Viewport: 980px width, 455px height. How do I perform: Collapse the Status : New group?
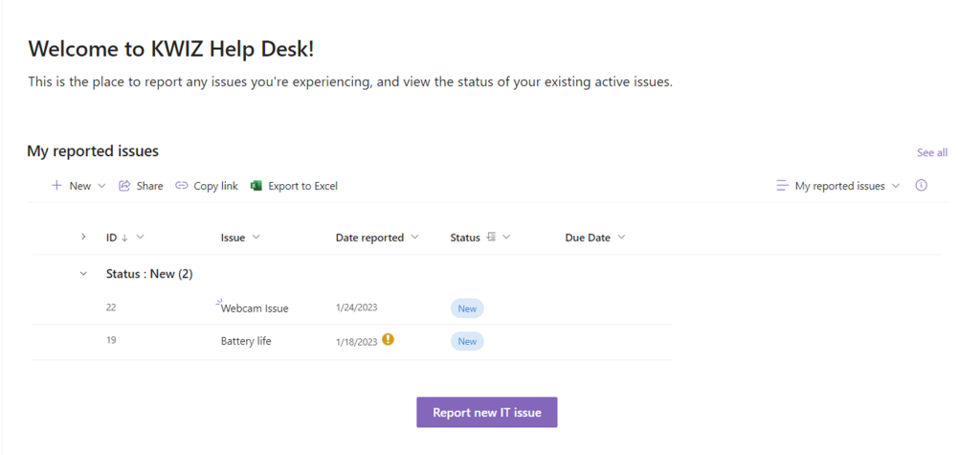(84, 274)
